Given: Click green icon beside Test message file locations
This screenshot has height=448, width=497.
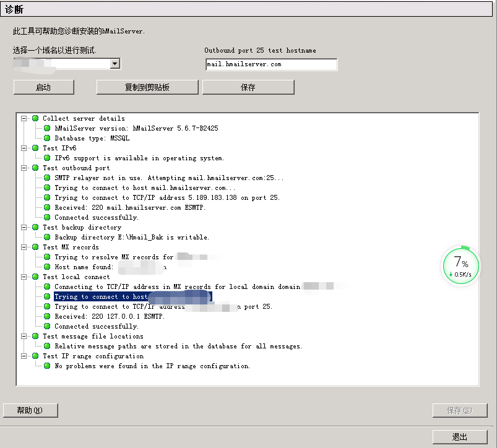Looking at the screenshot, I should point(35,336).
